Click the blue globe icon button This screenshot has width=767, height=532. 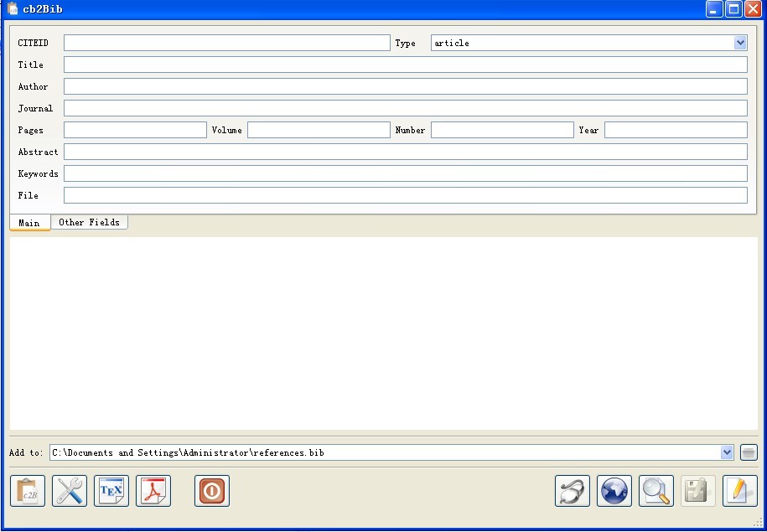click(x=614, y=491)
